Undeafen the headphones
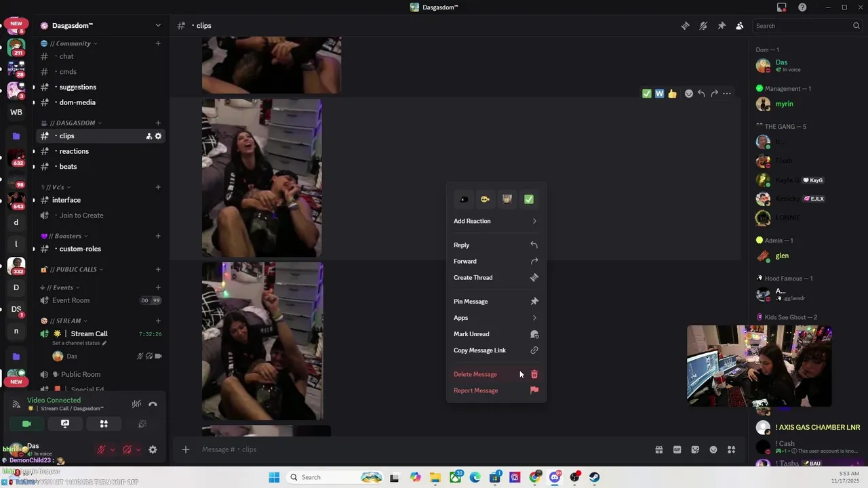 click(x=127, y=449)
